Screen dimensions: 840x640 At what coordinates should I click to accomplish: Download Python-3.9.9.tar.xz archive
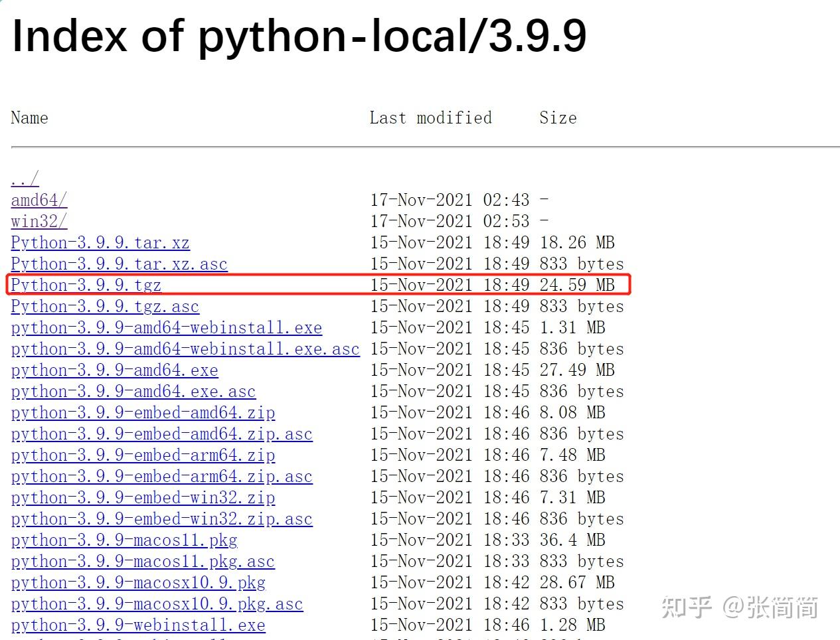tap(100, 242)
